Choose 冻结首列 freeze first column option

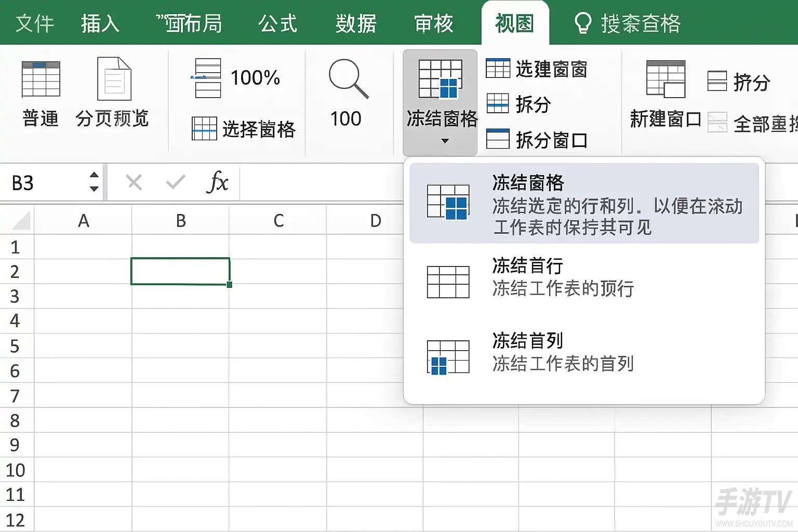(584, 353)
